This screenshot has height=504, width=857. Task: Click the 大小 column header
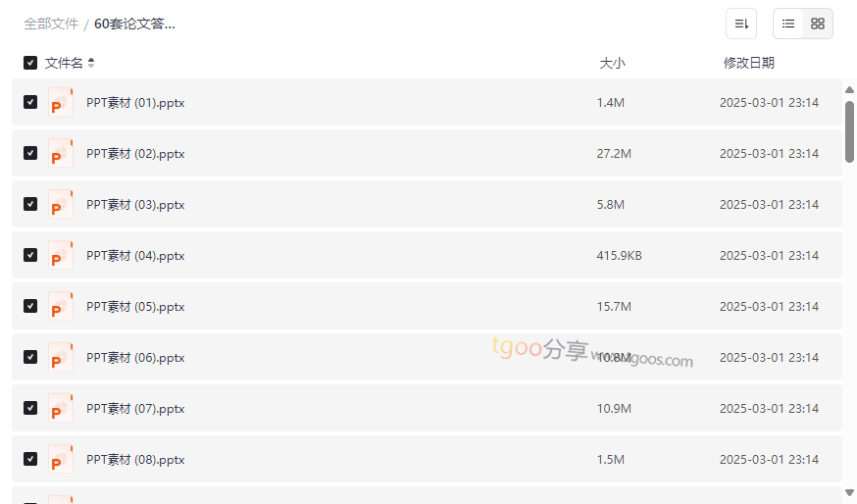[x=612, y=63]
